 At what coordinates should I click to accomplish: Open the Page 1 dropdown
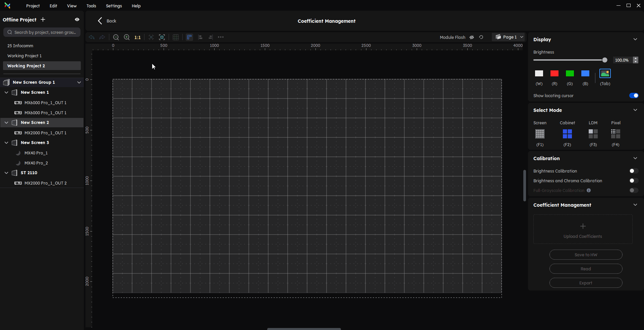pos(509,37)
